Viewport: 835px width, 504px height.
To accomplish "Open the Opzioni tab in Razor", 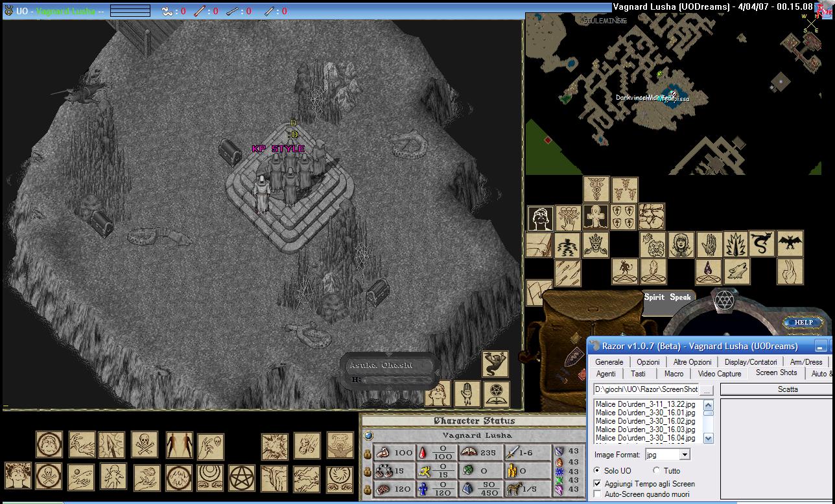I will click(x=648, y=361).
